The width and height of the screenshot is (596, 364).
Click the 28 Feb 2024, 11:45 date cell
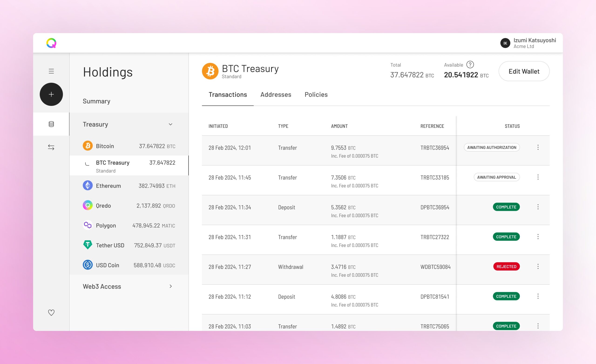pyautogui.click(x=230, y=178)
